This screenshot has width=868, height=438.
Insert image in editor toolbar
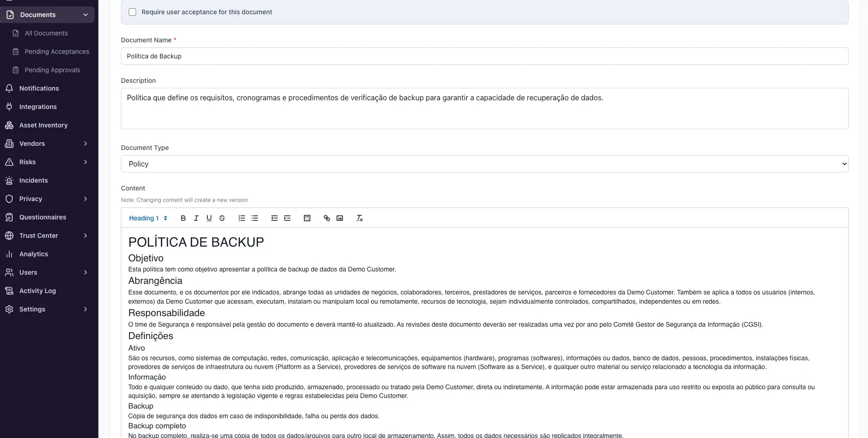click(x=339, y=218)
